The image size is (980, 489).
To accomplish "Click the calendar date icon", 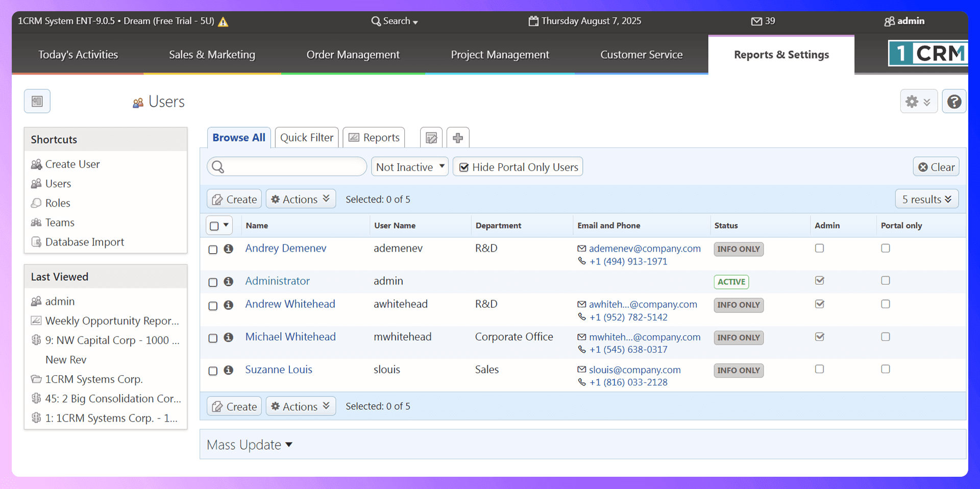I will click(x=533, y=21).
